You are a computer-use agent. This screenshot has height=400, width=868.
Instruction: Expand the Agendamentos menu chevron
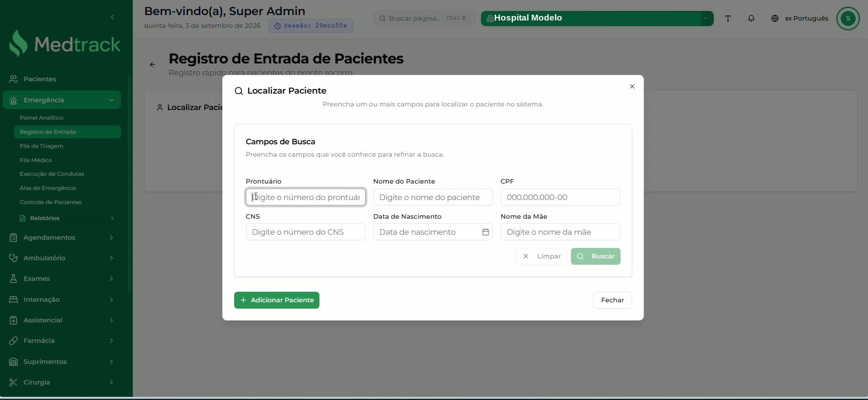tap(111, 237)
